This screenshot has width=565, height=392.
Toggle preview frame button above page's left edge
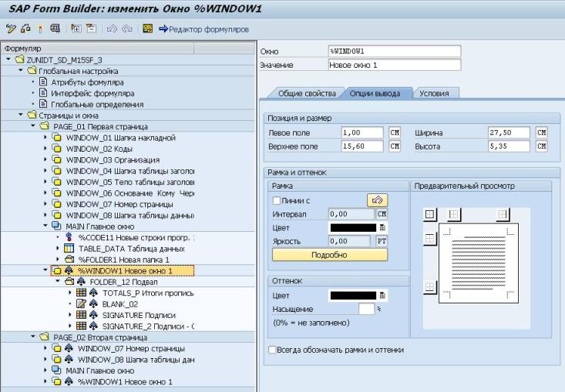click(x=454, y=215)
